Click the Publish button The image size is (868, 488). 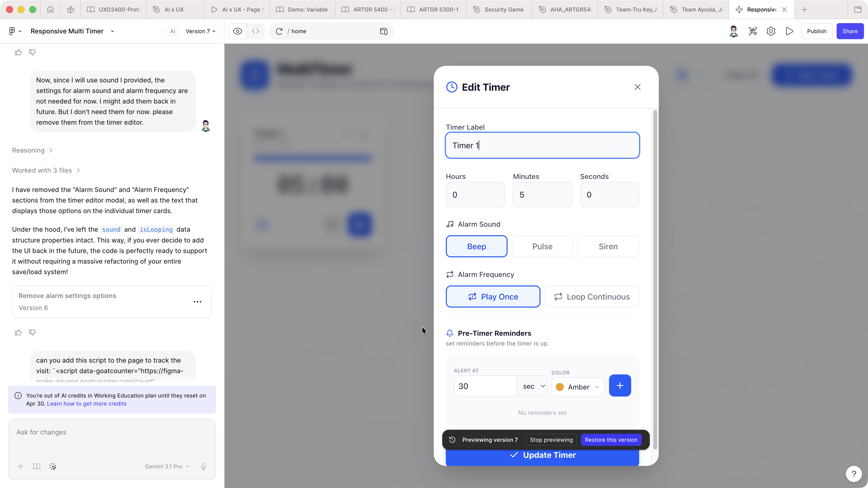(x=817, y=31)
